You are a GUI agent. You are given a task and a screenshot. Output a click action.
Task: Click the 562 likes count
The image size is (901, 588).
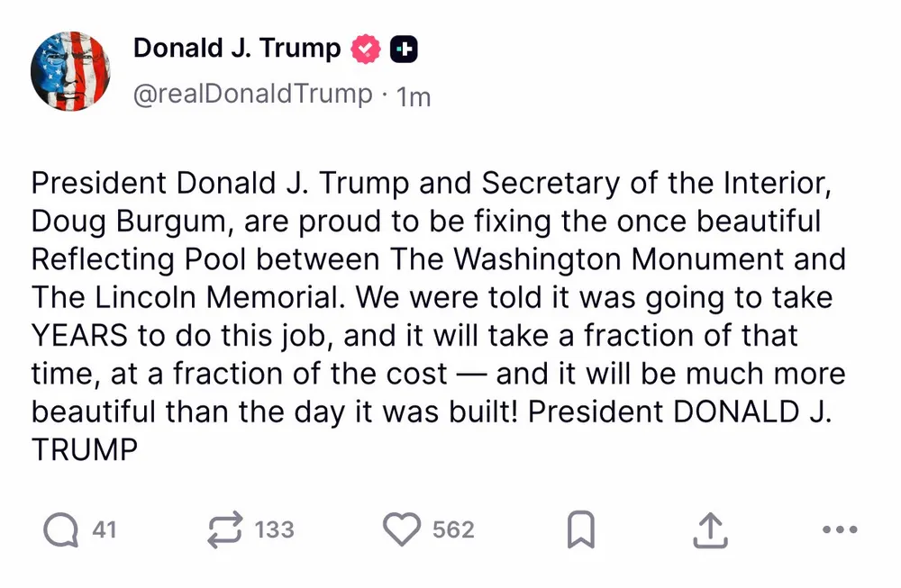453,529
